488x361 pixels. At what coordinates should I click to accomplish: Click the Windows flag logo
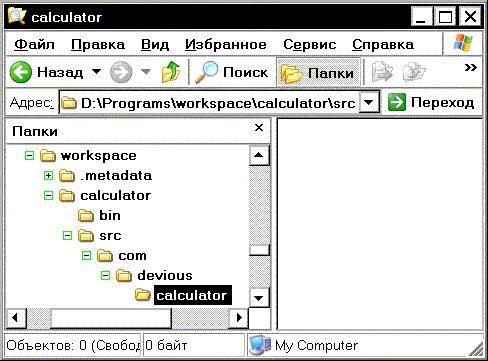click(x=463, y=43)
